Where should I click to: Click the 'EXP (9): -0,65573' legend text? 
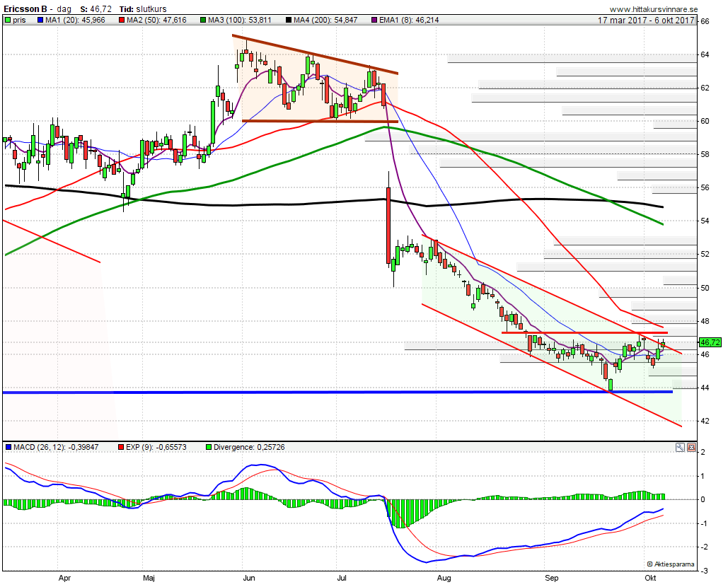(156, 448)
